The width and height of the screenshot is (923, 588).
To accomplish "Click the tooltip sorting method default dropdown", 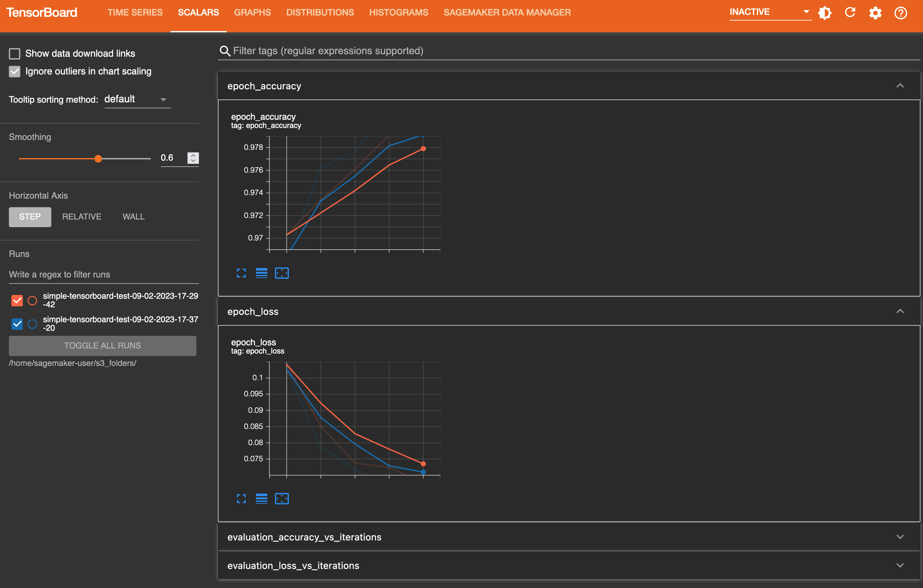I will click(x=135, y=99).
